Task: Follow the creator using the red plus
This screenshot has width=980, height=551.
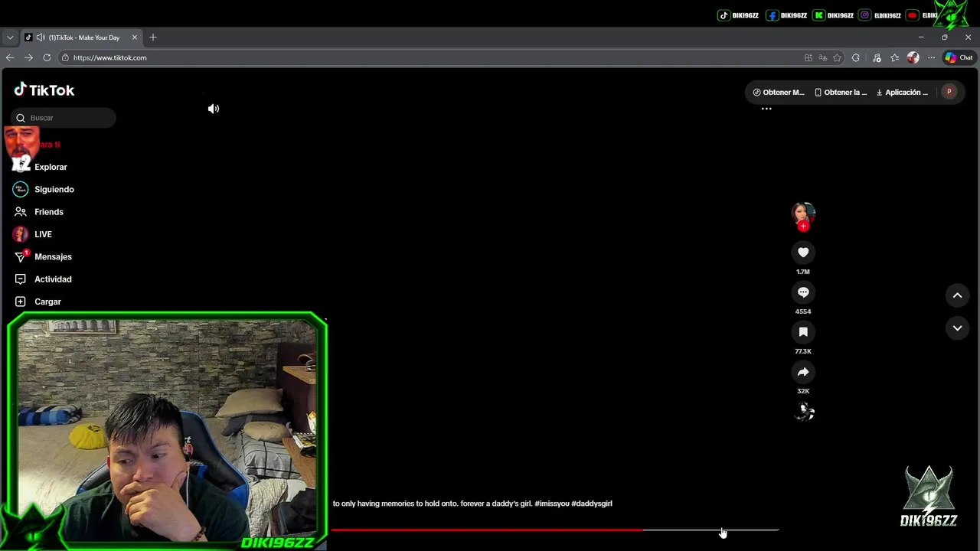Action: tap(803, 226)
